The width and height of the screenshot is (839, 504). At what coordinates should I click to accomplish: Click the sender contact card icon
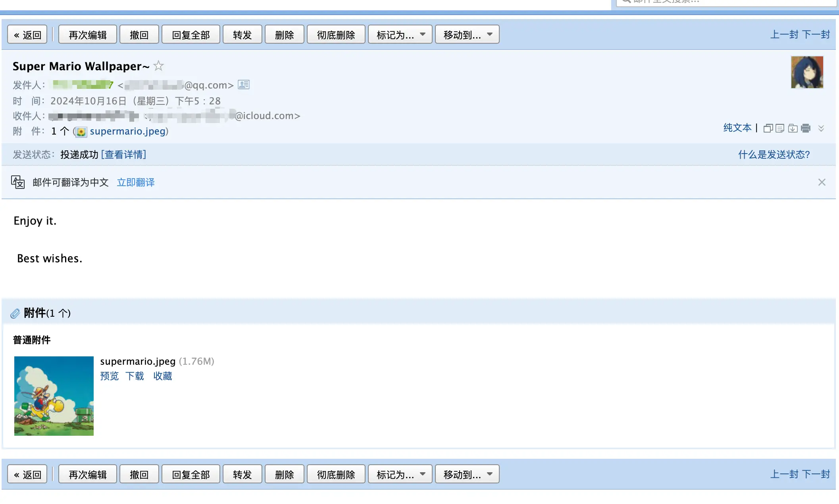(x=243, y=85)
